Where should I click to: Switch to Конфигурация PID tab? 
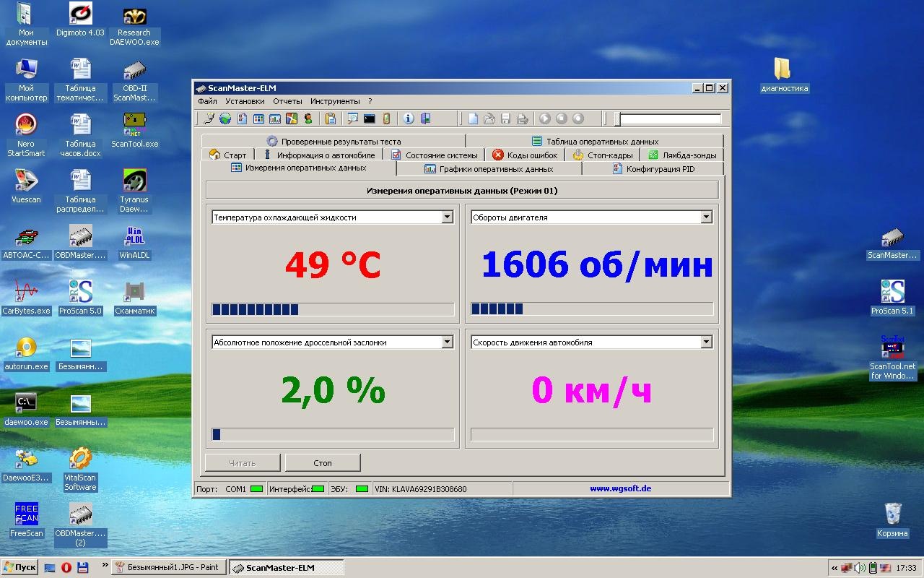pyautogui.click(x=653, y=169)
